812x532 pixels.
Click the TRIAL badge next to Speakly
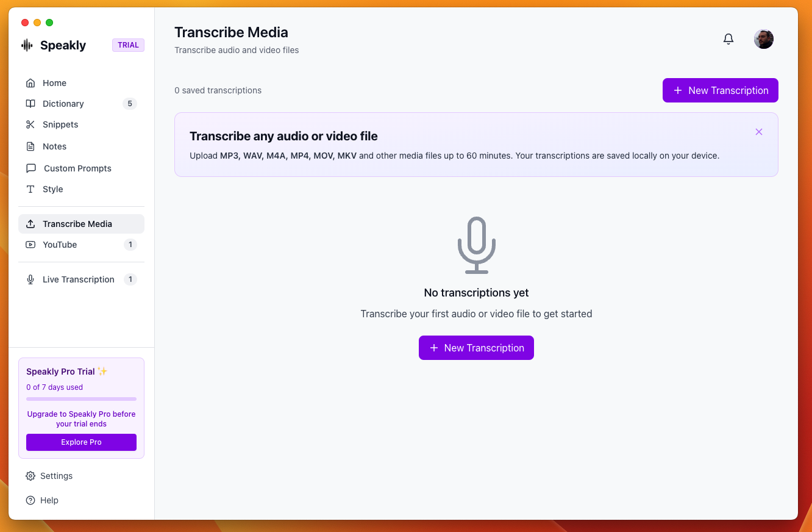128,45
